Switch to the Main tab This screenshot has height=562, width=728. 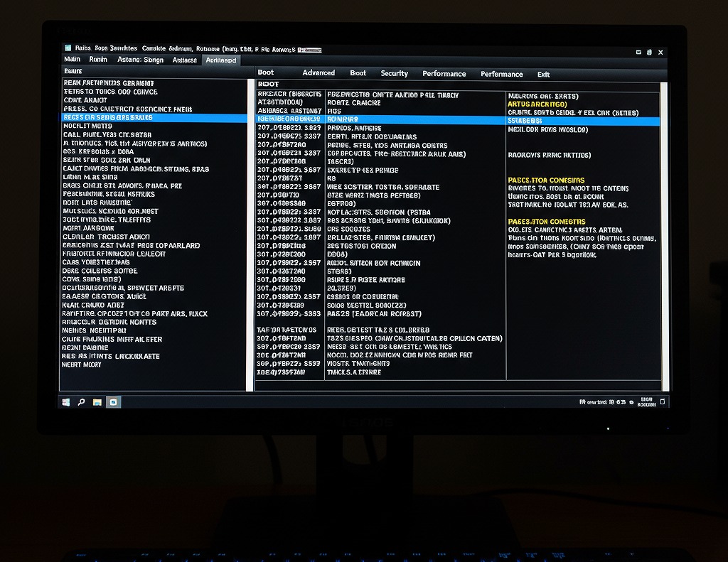[x=73, y=60]
